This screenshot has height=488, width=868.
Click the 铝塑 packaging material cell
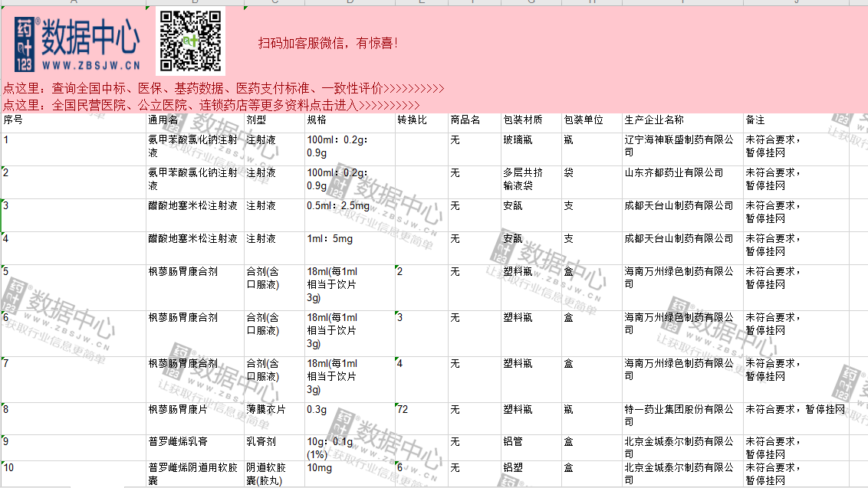(531, 474)
